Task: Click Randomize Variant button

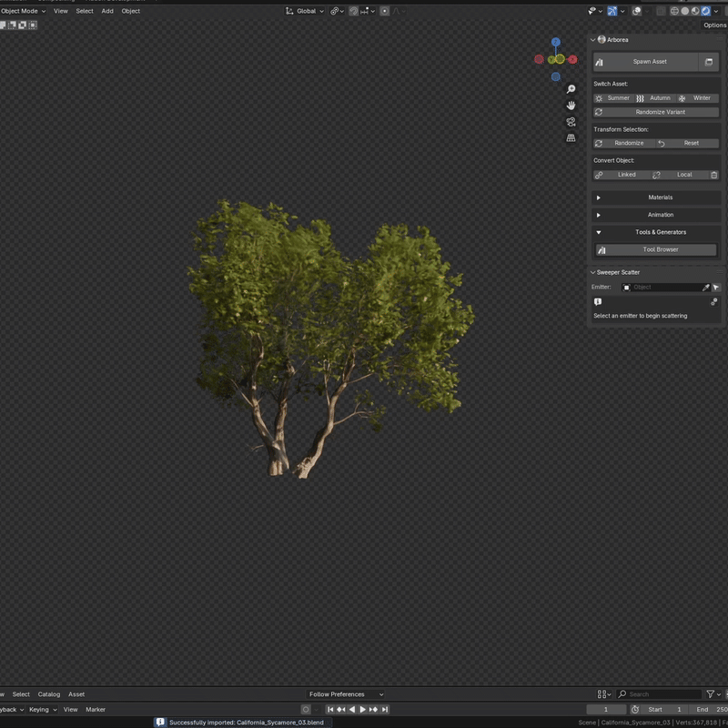Action: coord(656,112)
